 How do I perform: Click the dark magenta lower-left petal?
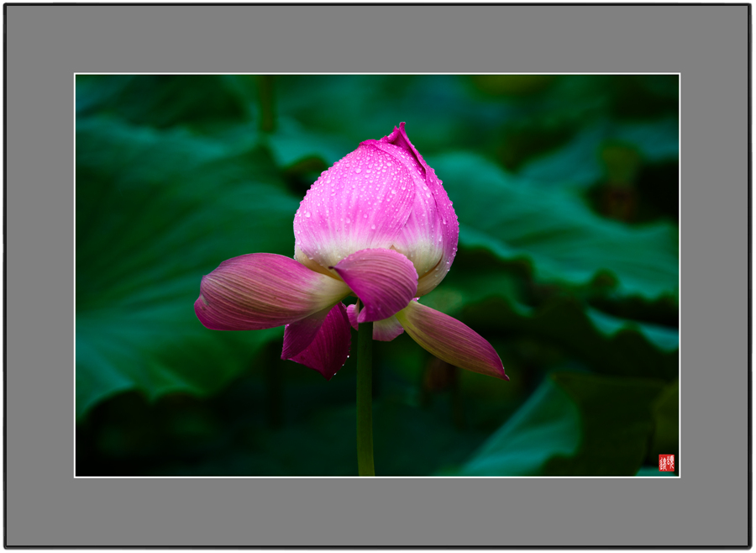coord(318,340)
